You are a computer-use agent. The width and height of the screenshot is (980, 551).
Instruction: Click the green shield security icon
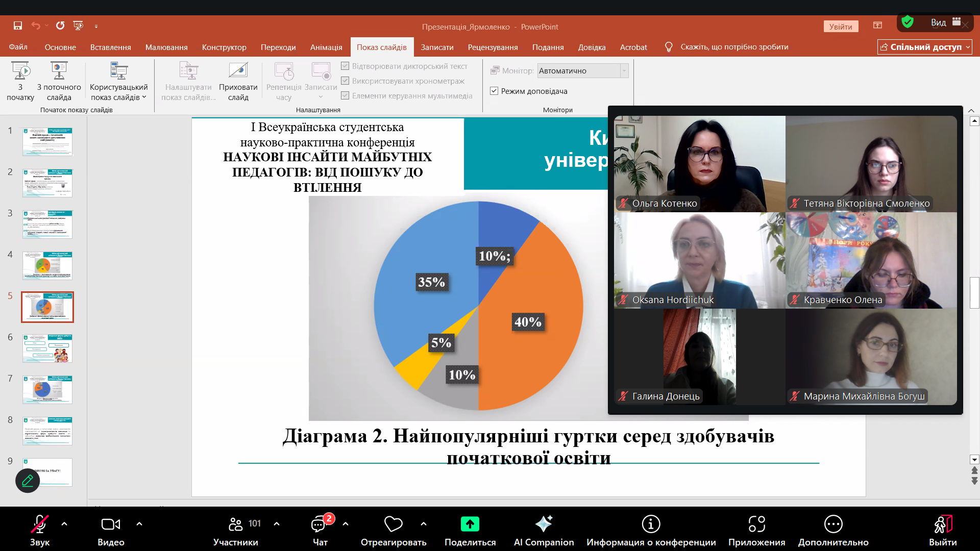(907, 22)
